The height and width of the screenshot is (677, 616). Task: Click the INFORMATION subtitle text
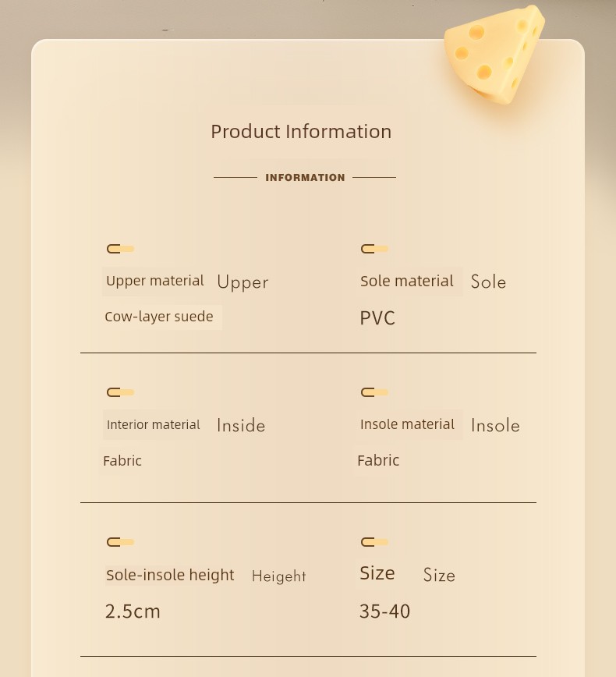point(305,178)
